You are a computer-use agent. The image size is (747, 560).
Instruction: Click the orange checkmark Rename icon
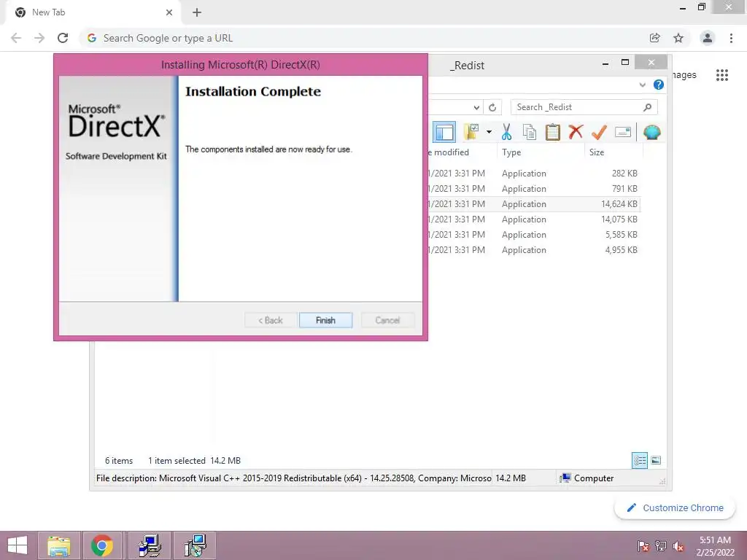point(600,132)
